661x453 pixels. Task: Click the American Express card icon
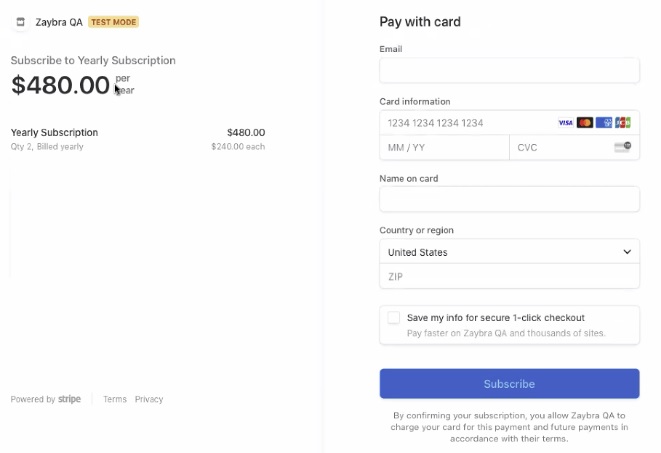[604, 123]
